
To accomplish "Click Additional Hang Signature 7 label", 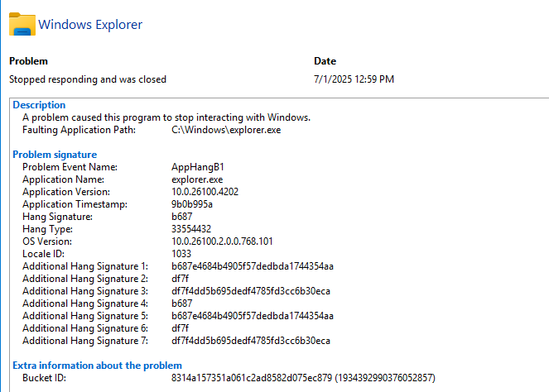I will pos(85,341).
